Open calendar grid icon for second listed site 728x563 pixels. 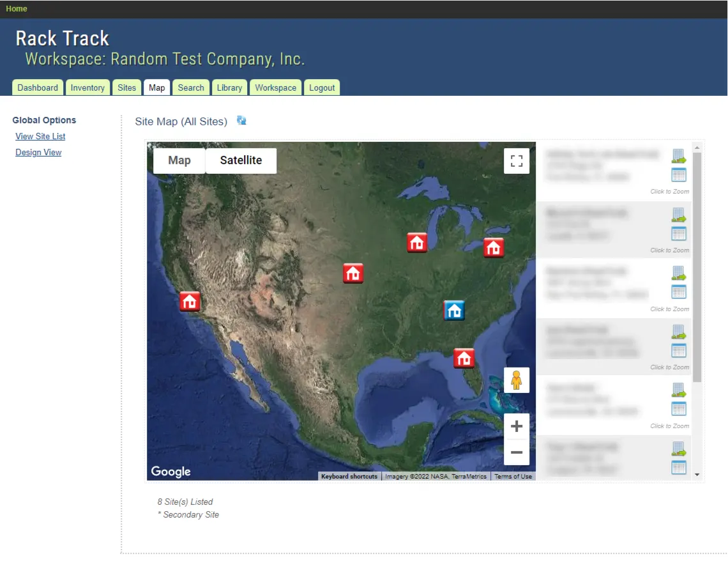point(678,233)
